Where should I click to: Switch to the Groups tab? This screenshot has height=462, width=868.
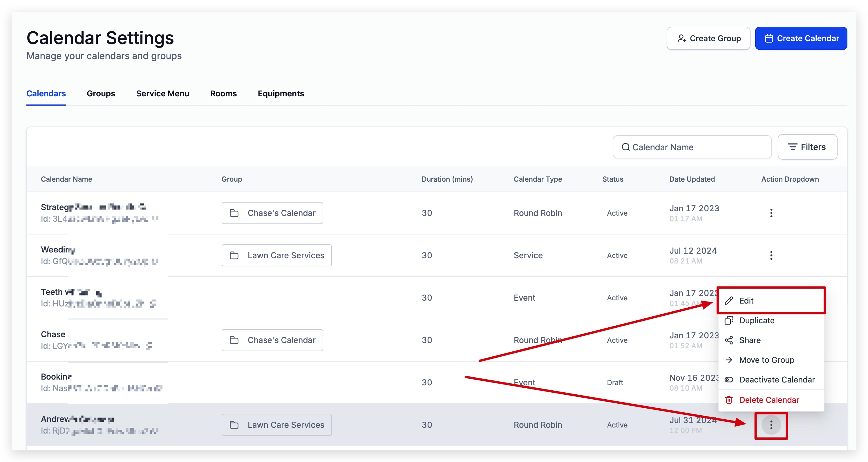coord(101,94)
